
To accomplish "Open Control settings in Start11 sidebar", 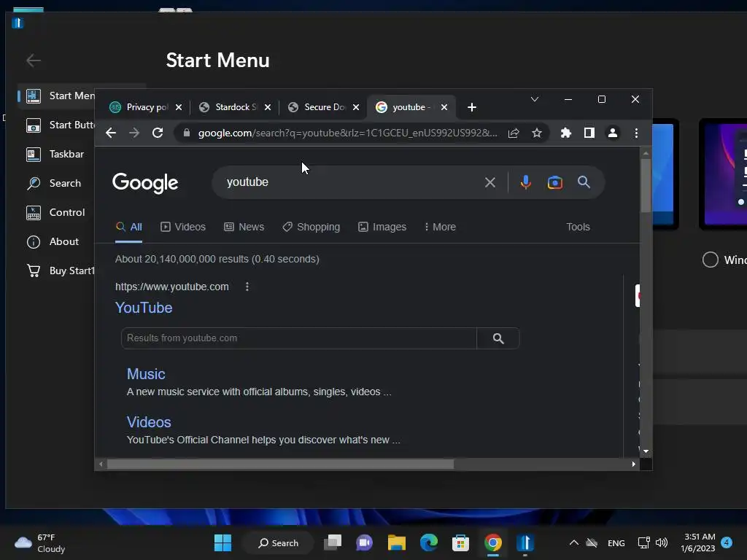I will (x=56, y=212).
